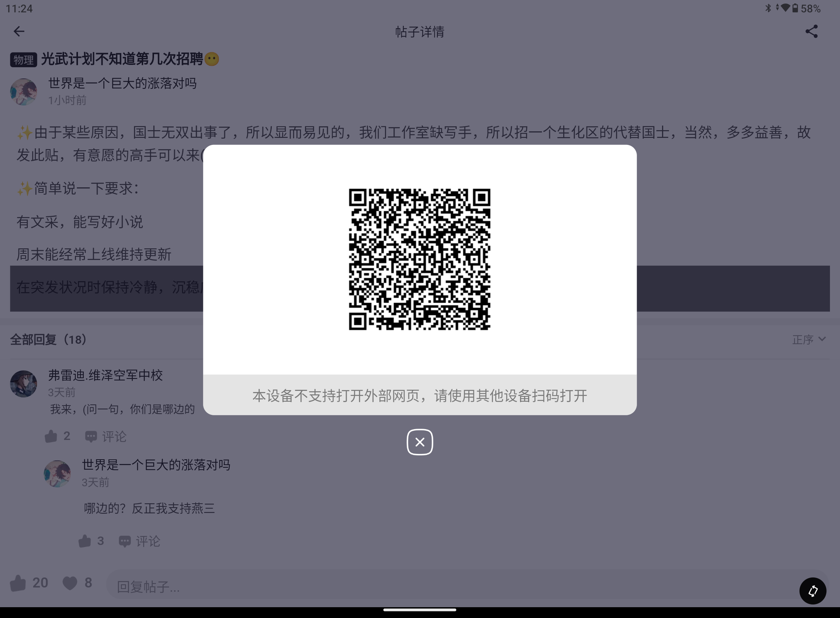Tap the QR code image
Screen dimensions: 840x618
click(420, 259)
